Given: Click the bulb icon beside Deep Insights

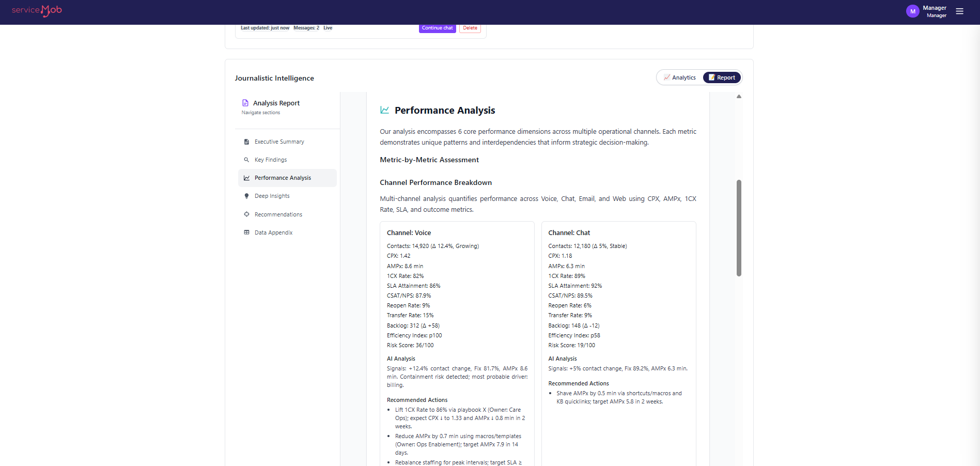Looking at the screenshot, I should pos(247,196).
